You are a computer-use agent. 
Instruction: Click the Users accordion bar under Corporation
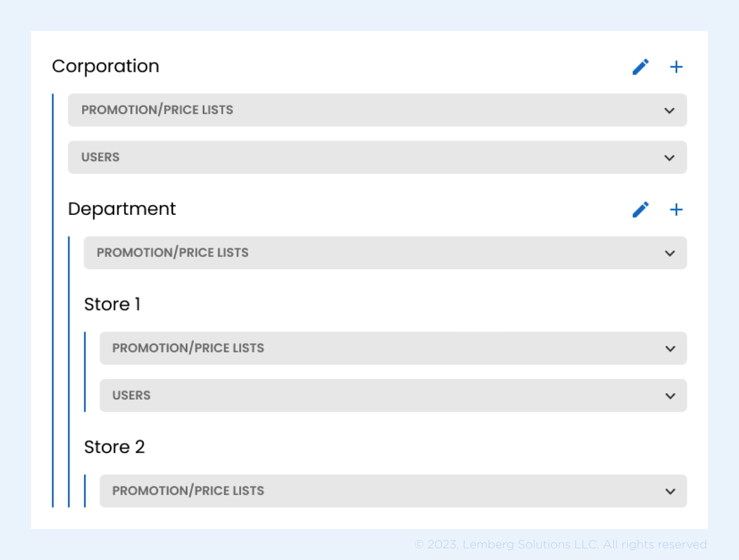click(377, 157)
